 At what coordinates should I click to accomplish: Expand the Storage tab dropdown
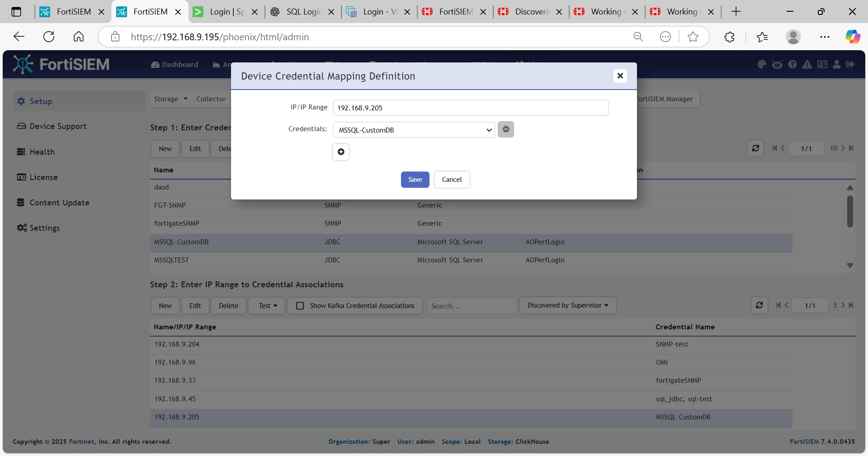click(171, 99)
